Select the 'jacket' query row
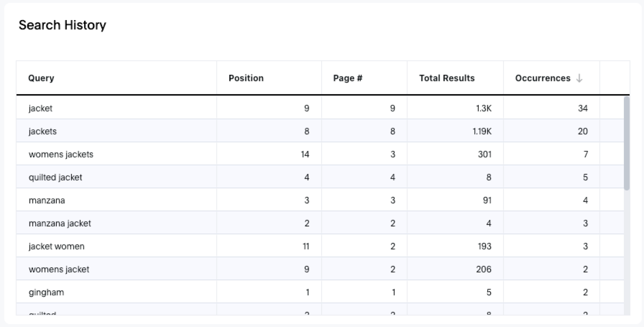The height and width of the screenshot is (327, 644). coord(41,108)
